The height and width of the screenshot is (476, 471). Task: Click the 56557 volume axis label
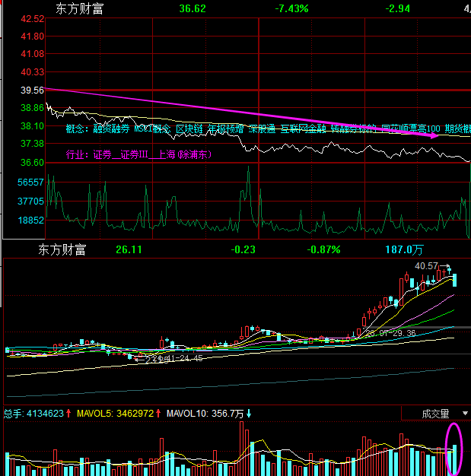30,182
